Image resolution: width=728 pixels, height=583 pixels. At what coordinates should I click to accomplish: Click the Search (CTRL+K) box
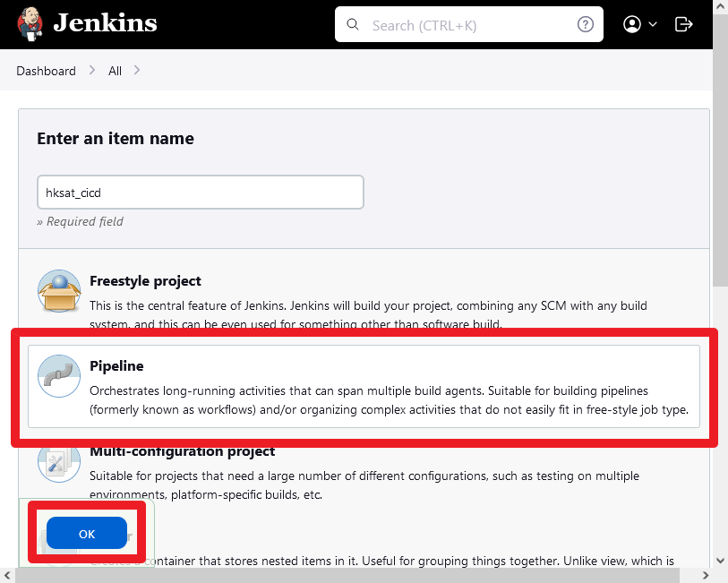pos(469,24)
